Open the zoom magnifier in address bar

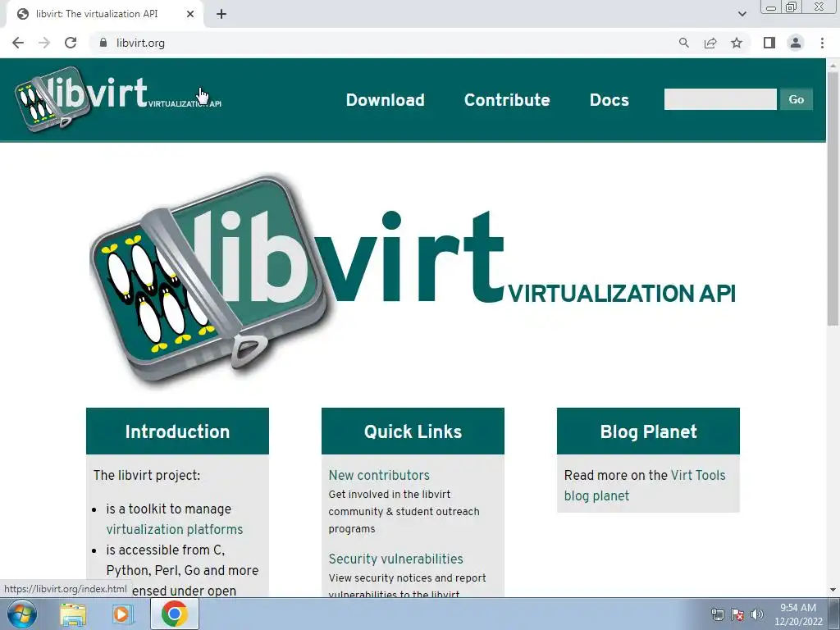click(x=683, y=43)
